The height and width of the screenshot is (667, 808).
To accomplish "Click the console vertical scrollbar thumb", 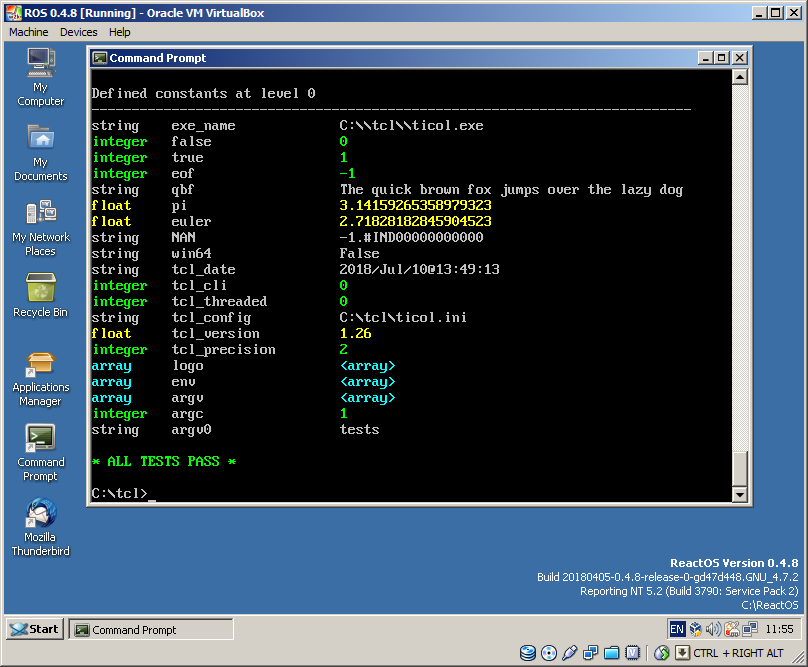I will coord(740,469).
